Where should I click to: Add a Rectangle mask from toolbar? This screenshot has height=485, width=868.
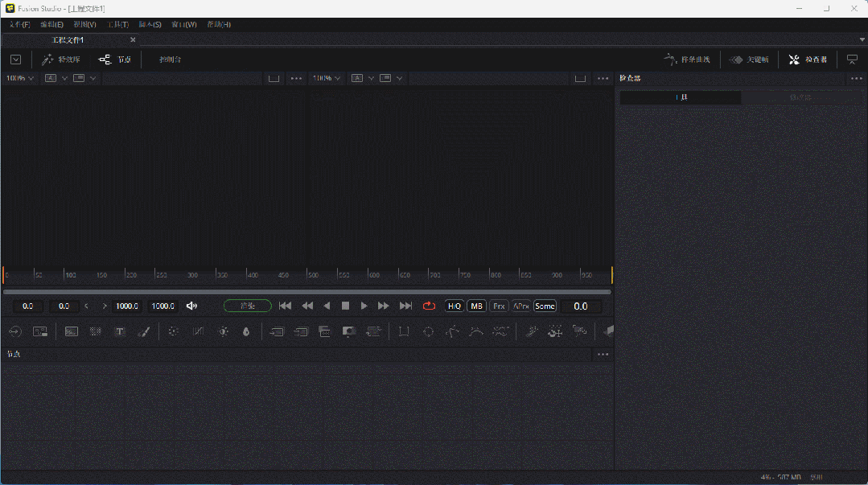coord(404,331)
